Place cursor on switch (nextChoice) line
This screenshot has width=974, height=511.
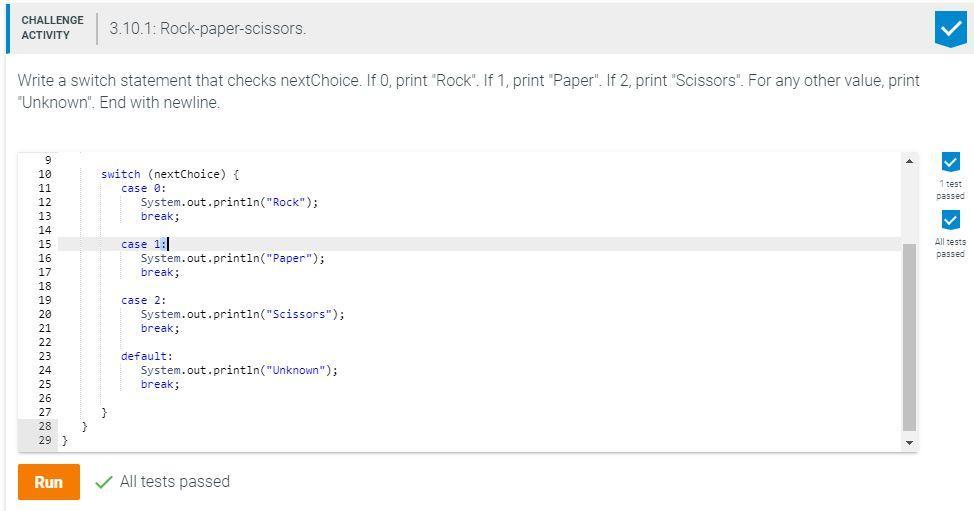click(170, 174)
